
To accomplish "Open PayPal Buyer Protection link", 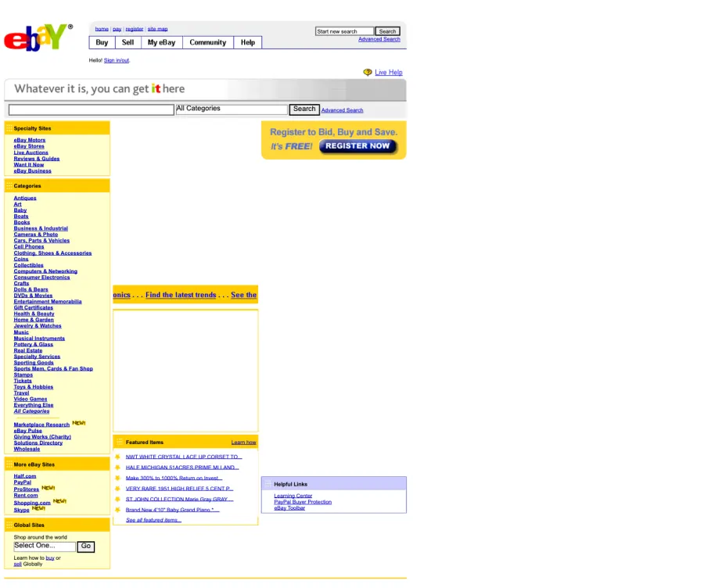I will click(303, 502).
